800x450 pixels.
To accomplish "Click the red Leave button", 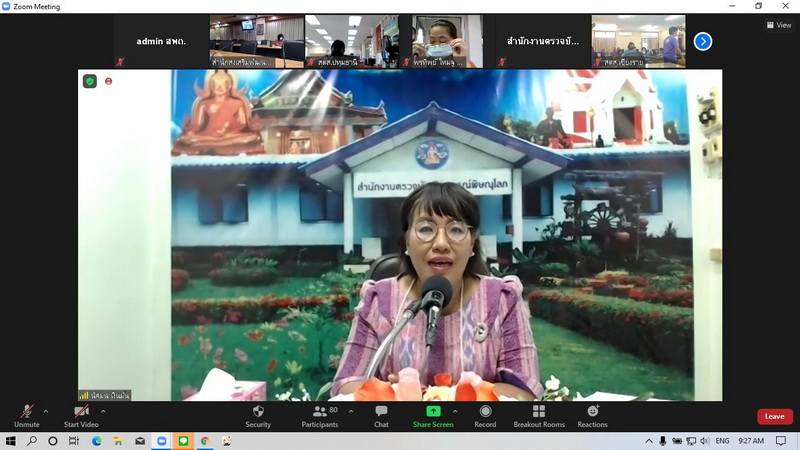I will [774, 417].
